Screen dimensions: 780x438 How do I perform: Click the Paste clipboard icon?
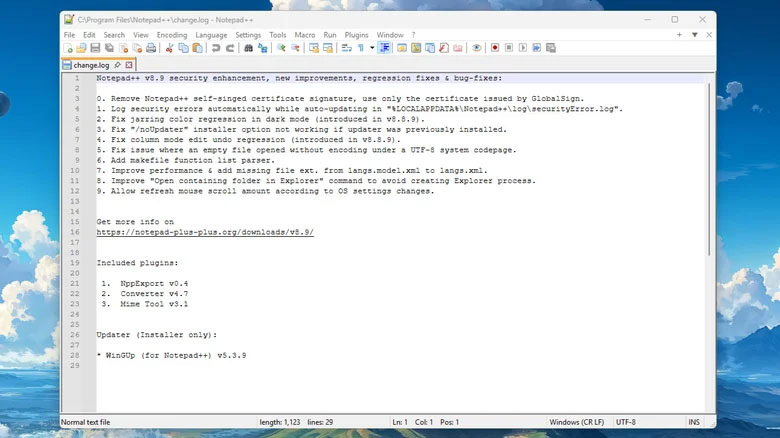(197, 48)
